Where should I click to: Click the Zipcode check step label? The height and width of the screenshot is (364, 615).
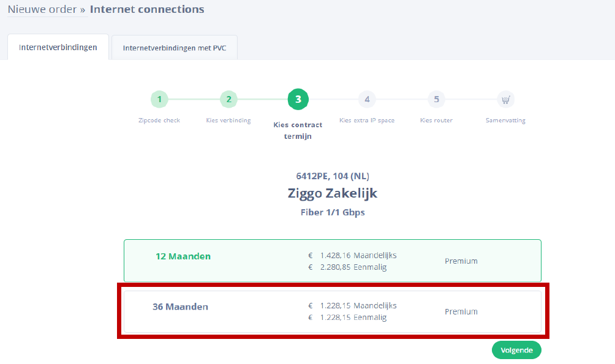pos(159,121)
